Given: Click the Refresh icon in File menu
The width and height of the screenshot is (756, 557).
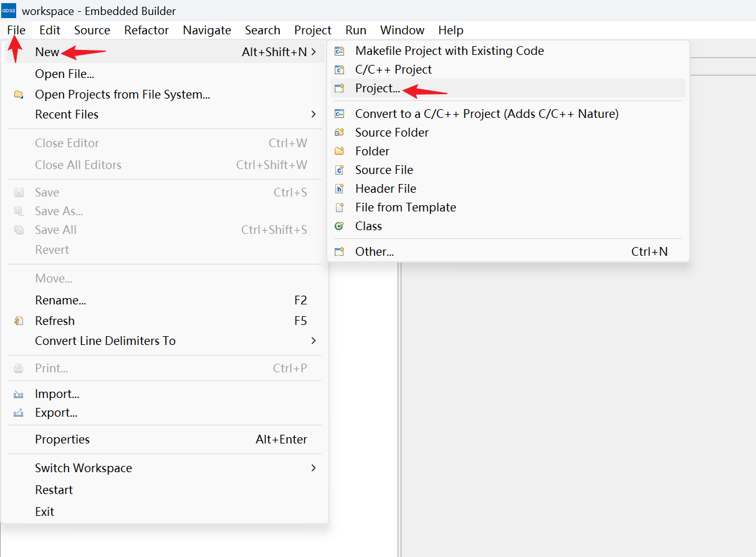Looking at the screenshot, I should (19, 321).
